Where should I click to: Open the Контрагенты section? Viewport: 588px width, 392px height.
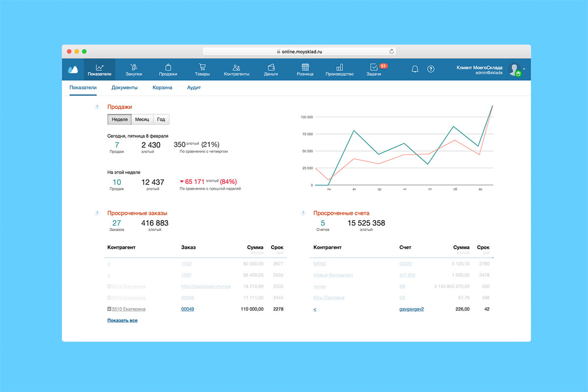pos(237,70)
